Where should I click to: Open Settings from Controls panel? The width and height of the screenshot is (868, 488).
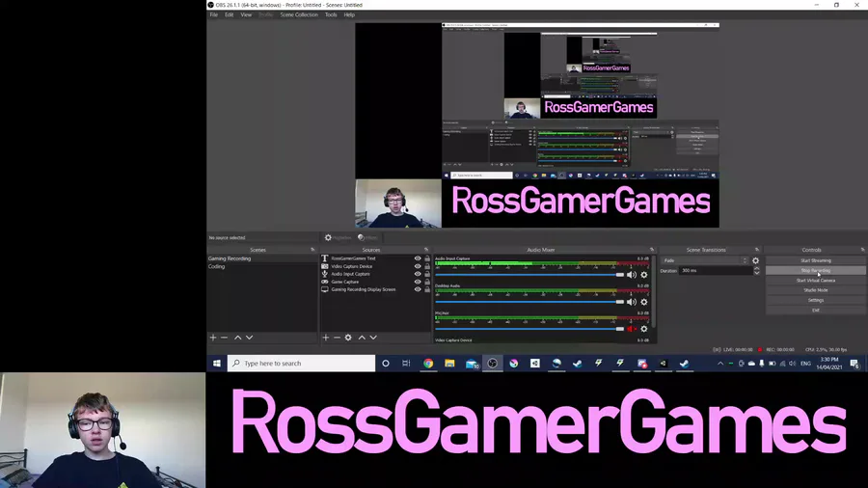coord(815,301)
